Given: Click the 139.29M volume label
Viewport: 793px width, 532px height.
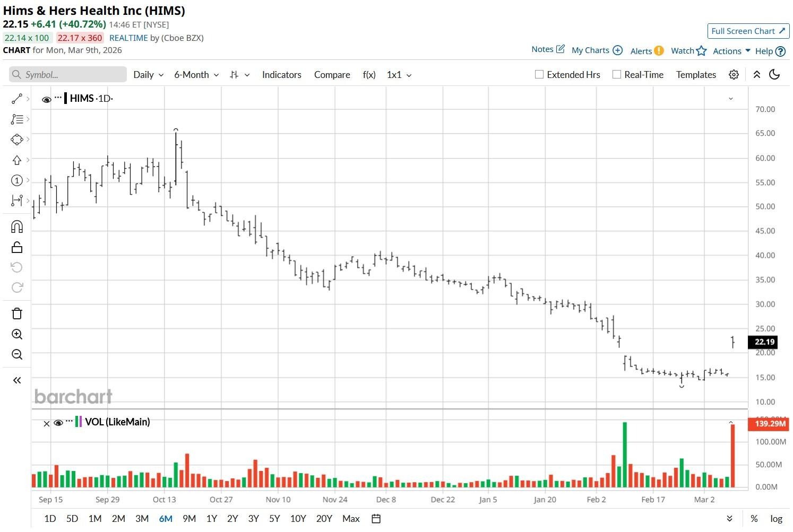Looking at the screenshot, I should click(768, 424).
